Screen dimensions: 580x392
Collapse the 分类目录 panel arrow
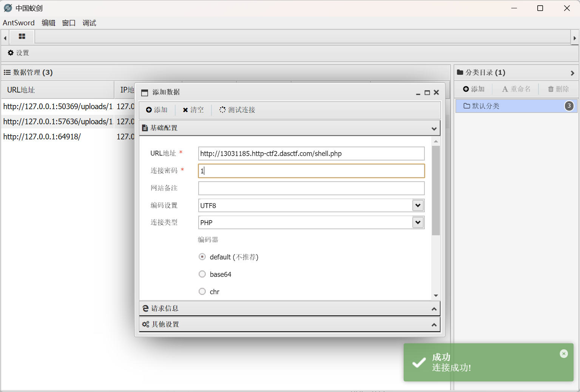(572, 73)
